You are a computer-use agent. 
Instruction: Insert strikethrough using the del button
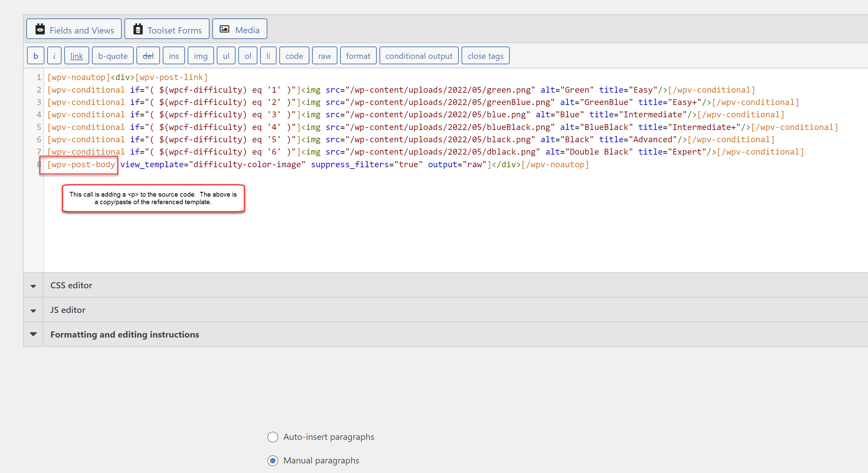[148, 56]
